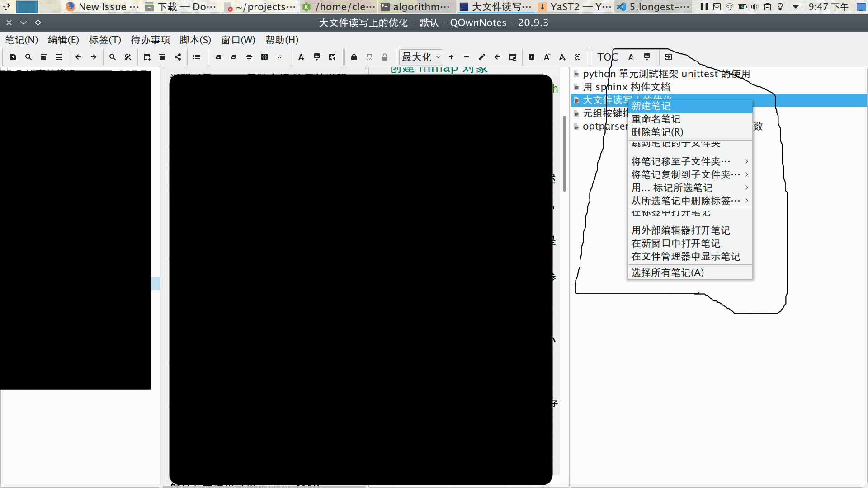The width and height of the screenshot is (868, 488).
Task: Choose 重命名笔记 from context menu
Action: click(690, 119)
